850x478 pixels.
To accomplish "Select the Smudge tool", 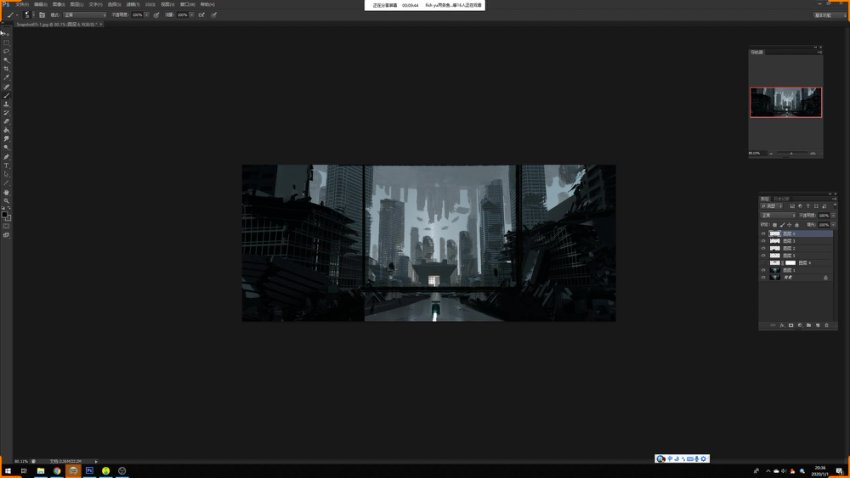I will 7,138.
